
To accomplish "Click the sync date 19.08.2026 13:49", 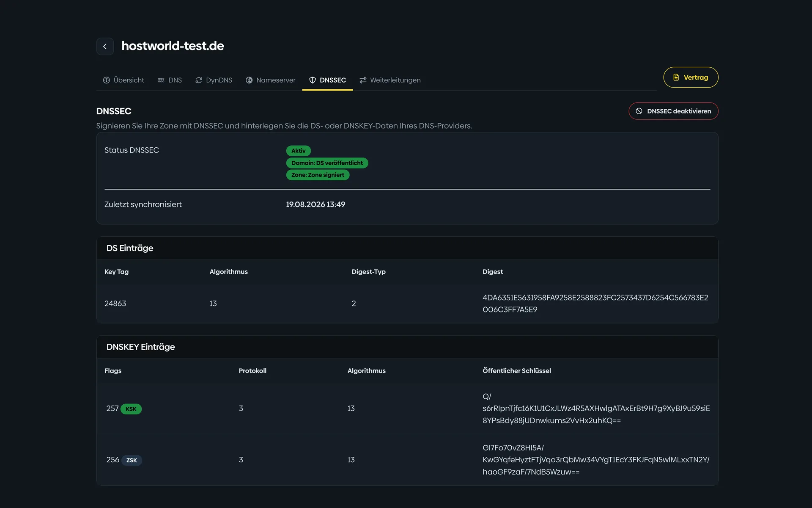I will [x=315, y=204].
